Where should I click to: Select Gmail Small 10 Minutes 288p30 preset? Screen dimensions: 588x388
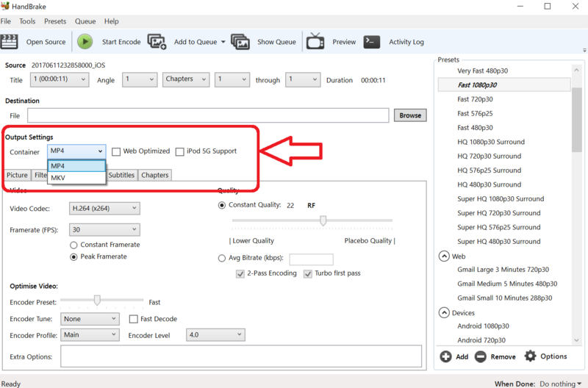(504, 298)
